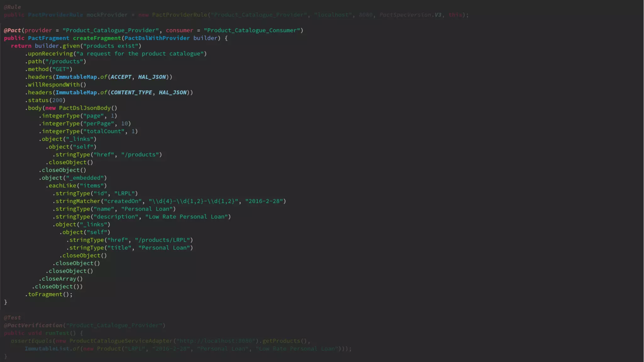Click the "totalCount" key string

tap(103, 131)
